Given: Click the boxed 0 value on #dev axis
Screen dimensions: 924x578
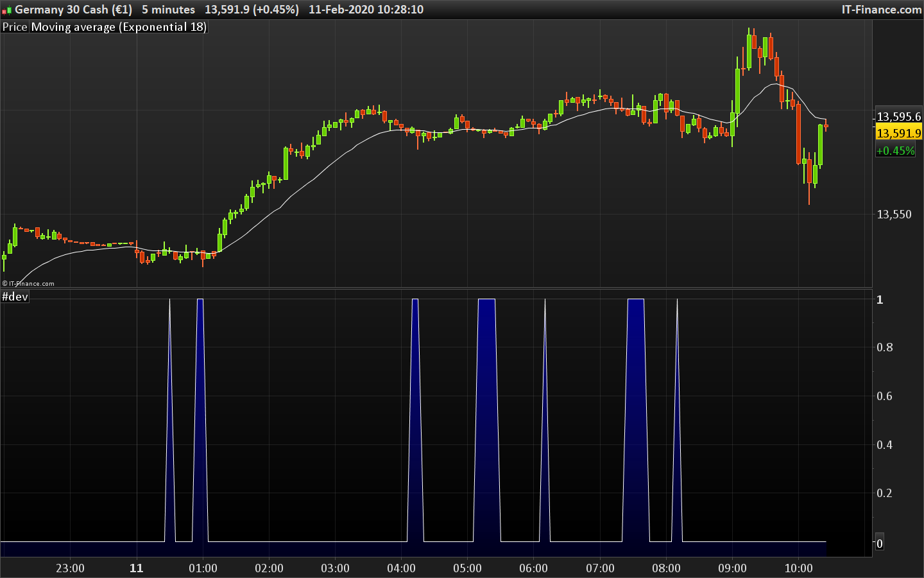Looking at the screenshot, I should [880, 543].
